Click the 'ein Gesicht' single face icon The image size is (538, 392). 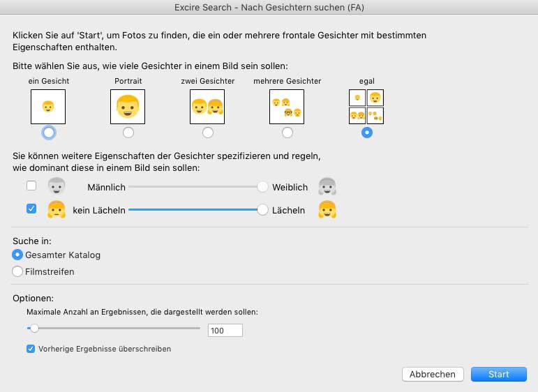click(x=48, y=107)
